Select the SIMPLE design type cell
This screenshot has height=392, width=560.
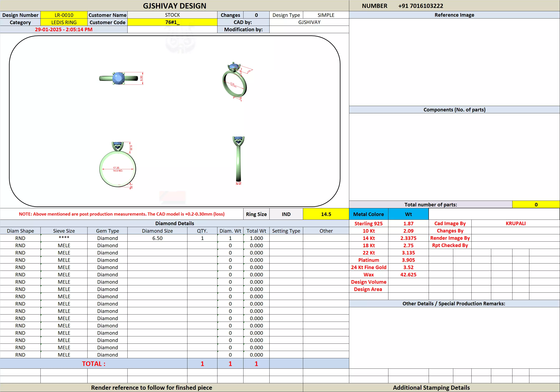click(326, 15)
